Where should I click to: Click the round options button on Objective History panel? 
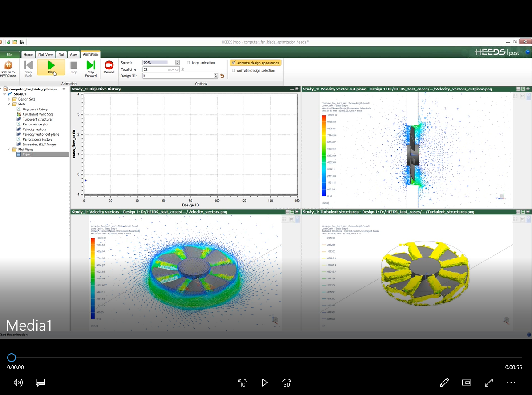coord(297,89)
